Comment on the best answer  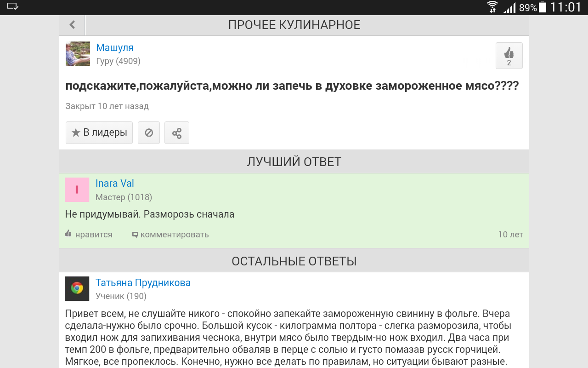pos(170,234)
